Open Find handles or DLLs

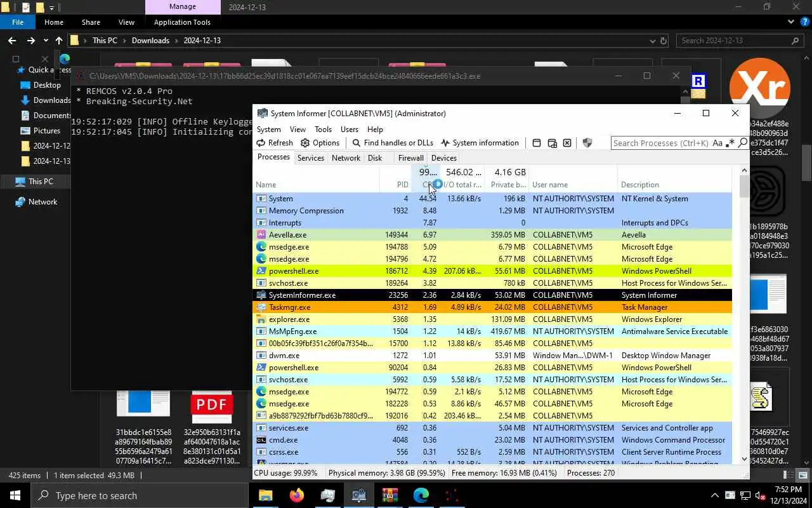(393, 143)
